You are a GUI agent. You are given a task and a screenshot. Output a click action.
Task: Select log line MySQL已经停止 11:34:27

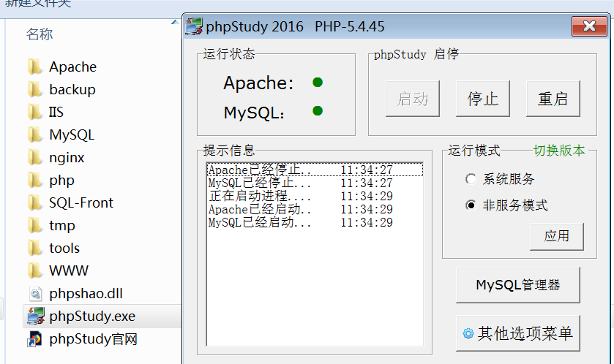pos(315,183)
